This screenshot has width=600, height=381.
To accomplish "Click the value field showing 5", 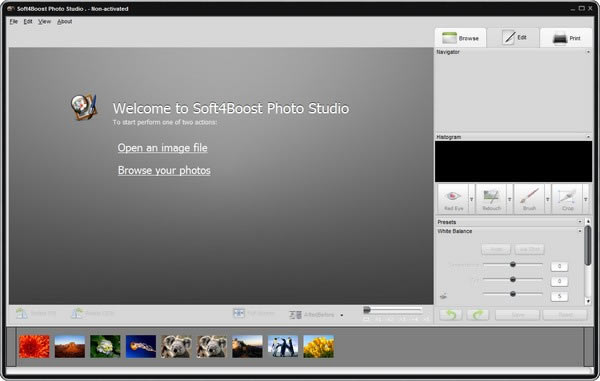I will (559, 296).
